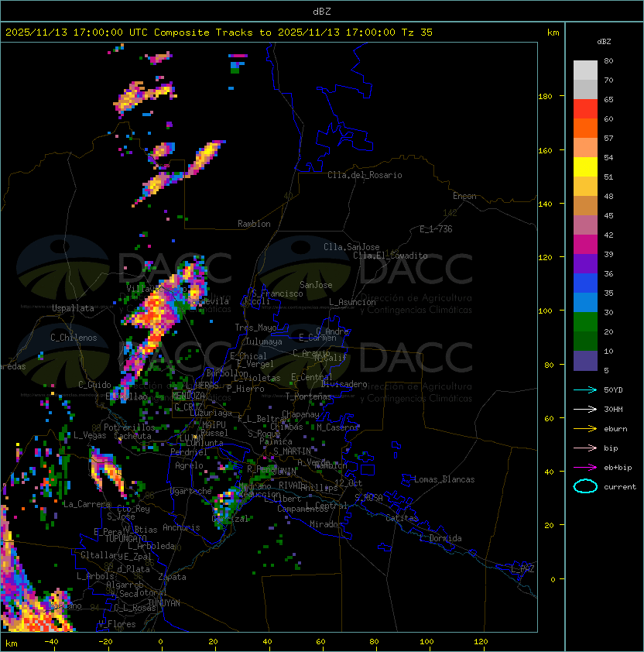Click the 'S_MARTIN' map label
Screen dimensions: 644x652
coord(293,451)
